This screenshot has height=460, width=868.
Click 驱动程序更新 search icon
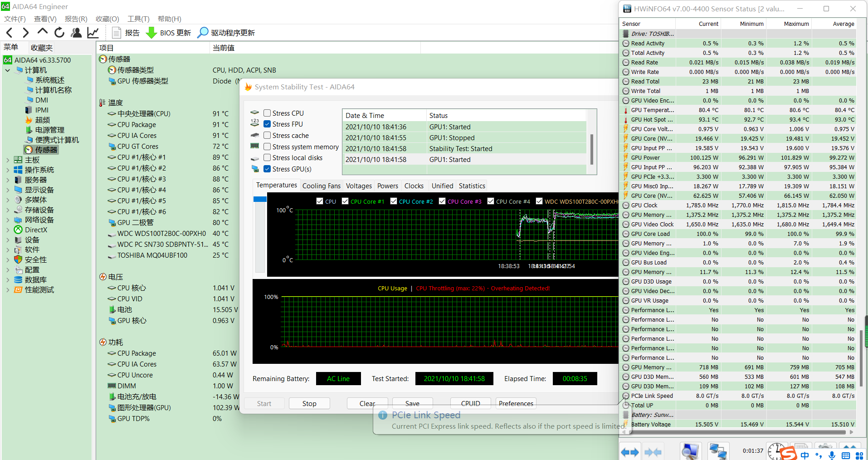click(x=203, y=33)
